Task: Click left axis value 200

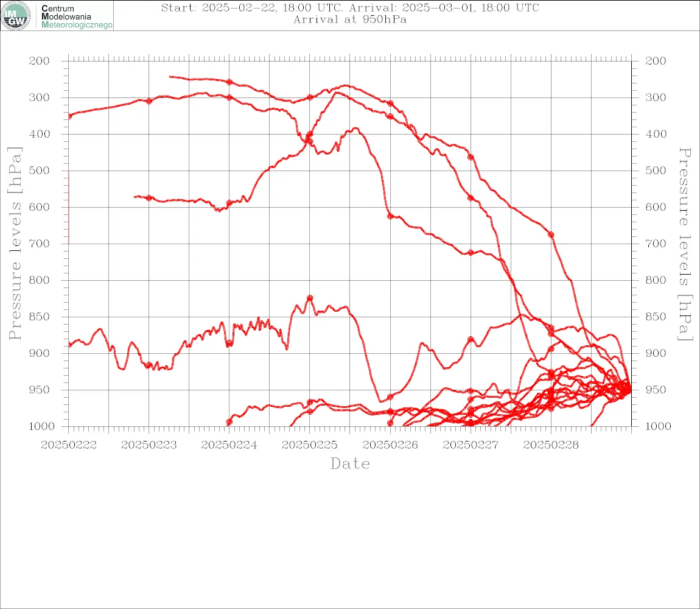Action: (x=40, y=61)
